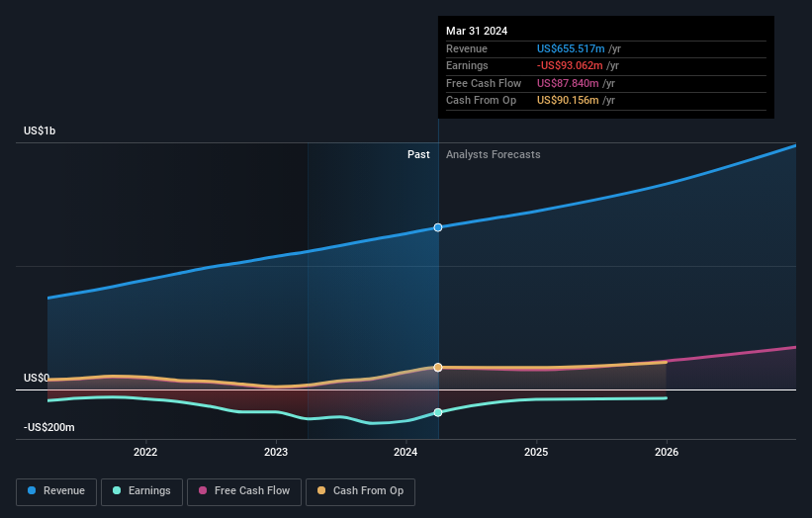Image resolution: width=812 pixels, height=518 pixels.
Task: Click the 2024 x-axis label
Action: 406,453
